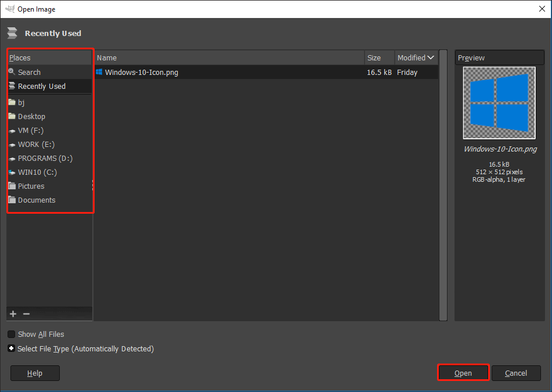
Task: Go to Desktop in Places
Action: tap(50, 116)
